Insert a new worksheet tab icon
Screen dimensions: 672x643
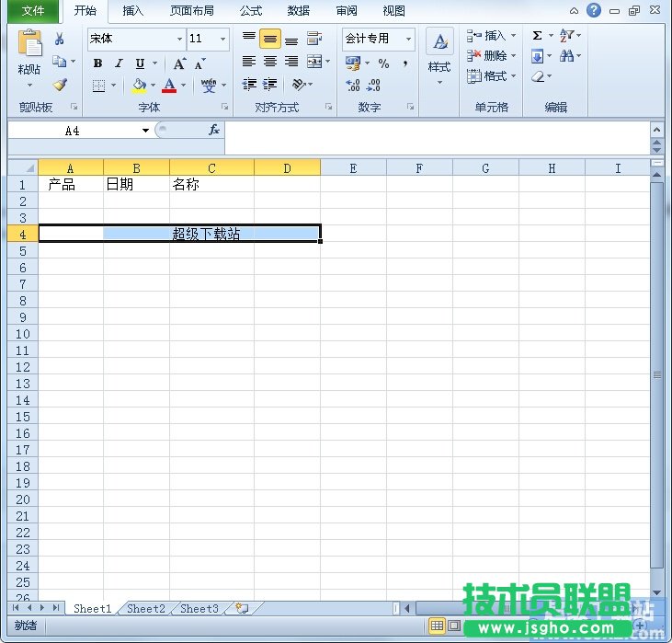pyautogui.click(x=242, y=608)
